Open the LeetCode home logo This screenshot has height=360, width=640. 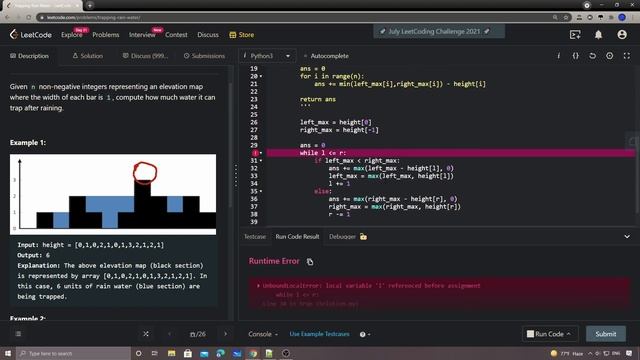pos(31,35)
